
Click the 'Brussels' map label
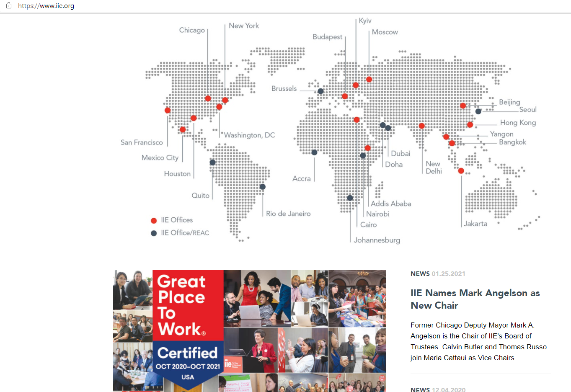tap(284, 89)
